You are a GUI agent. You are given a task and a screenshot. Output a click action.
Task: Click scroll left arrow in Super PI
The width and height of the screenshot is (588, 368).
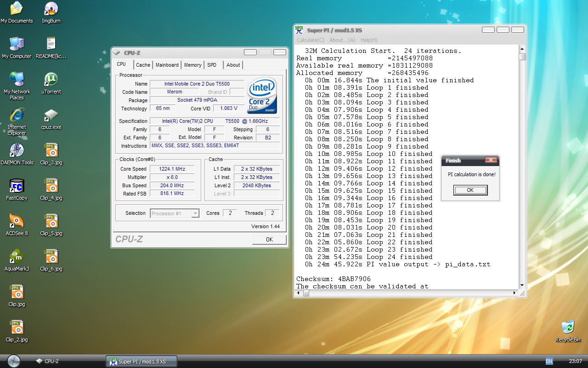pos(297,293)
